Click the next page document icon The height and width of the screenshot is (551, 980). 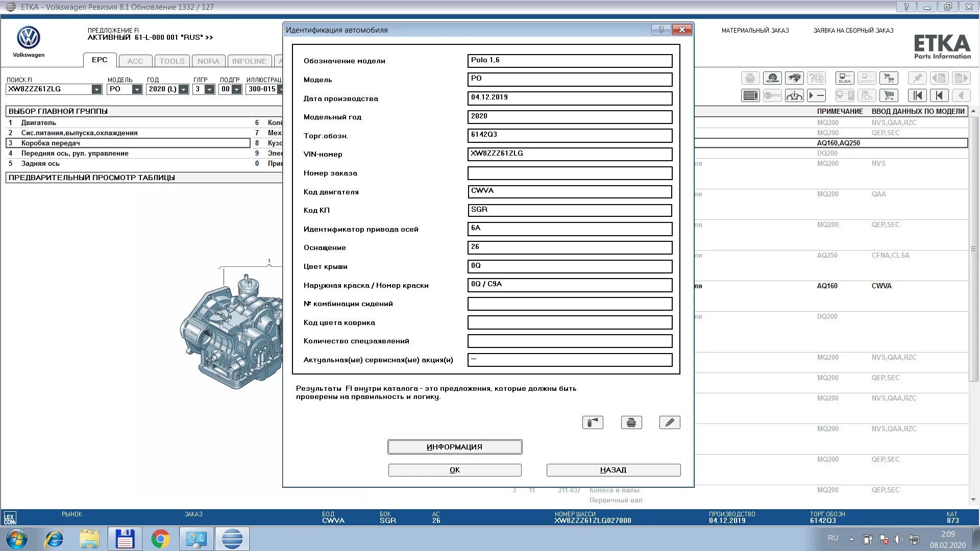pos(961,78)
